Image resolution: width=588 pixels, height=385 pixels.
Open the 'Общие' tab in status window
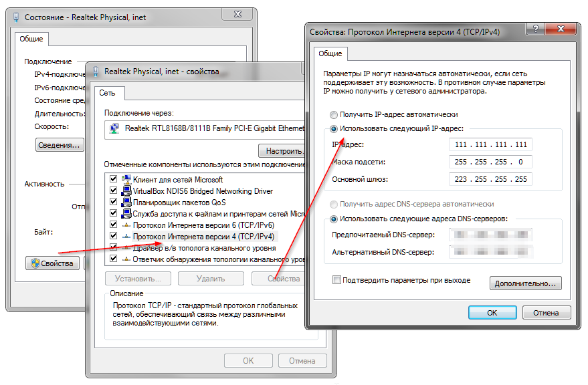31,39
